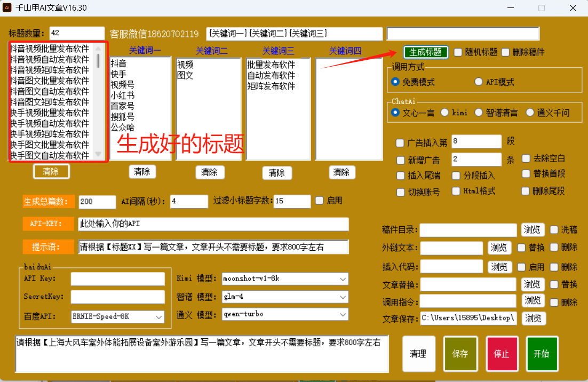Choose 智谱清言 as ChatAi
The width and height of the screenshot is (588, 382).
(479, 112)
